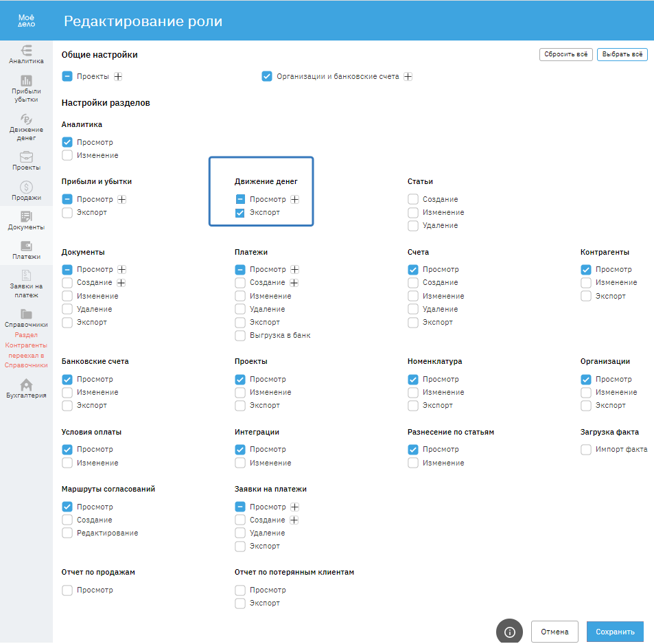This screenshot has width=654, height=644.
Task: Enable Экспорт under Прибыли и убытки
Action: [67, 212]
